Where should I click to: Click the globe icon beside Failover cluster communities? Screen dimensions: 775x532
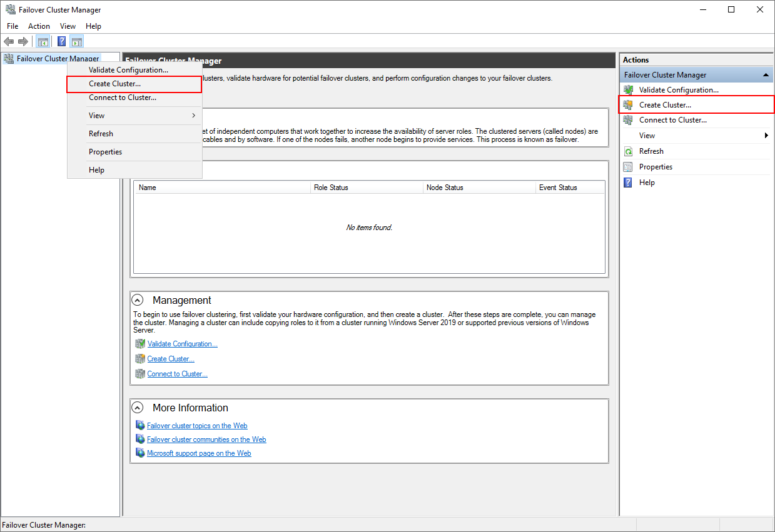[140, 439]
